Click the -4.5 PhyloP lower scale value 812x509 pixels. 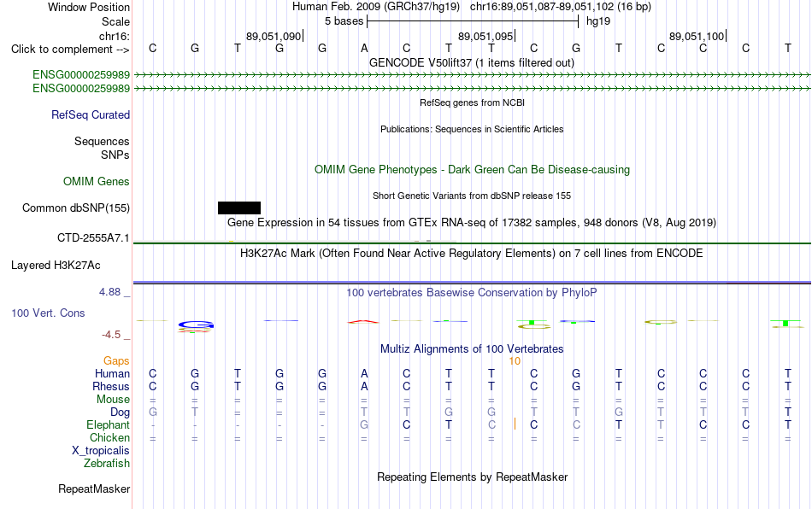coord(111,335)
